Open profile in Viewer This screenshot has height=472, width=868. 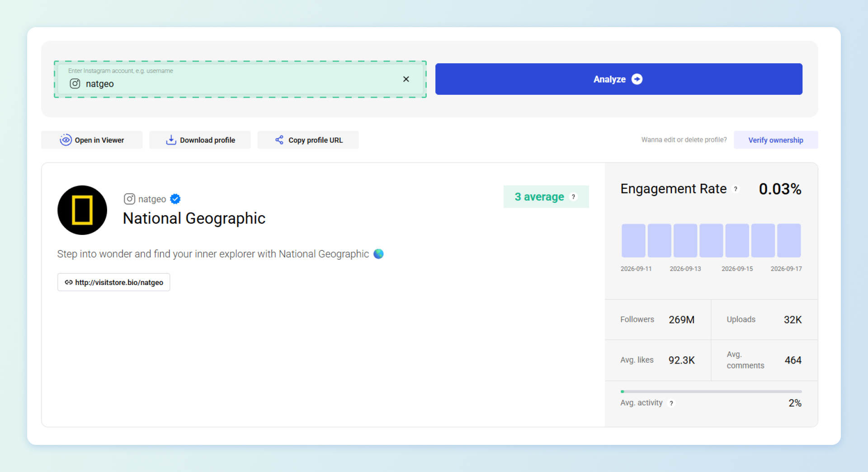[92, 140]
